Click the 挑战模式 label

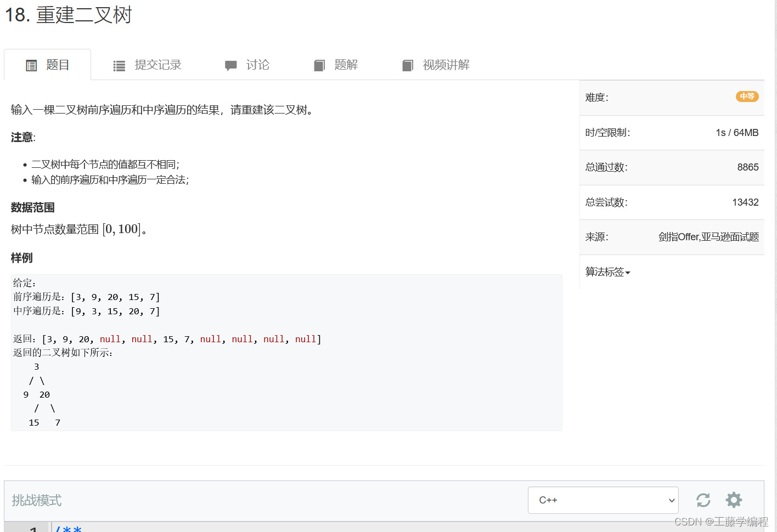click(36, 500)
